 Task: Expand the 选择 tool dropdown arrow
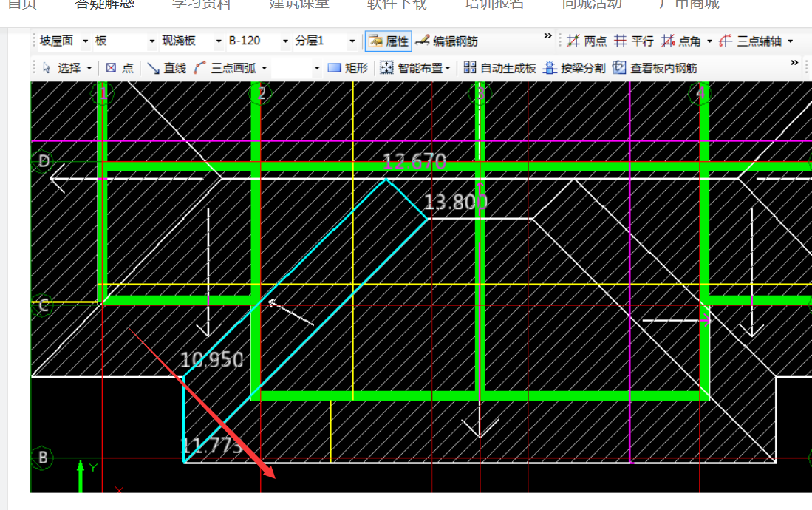(89, 68)
